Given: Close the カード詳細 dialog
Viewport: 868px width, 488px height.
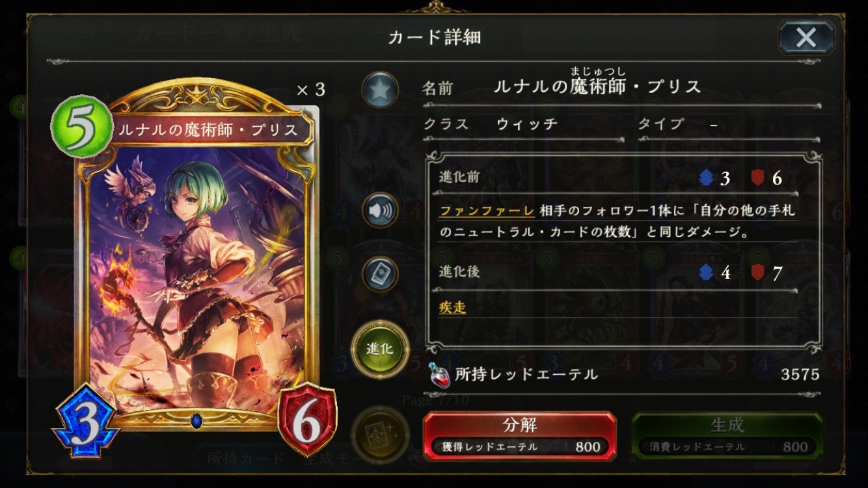Looking at the screenshot, I should 806,37.
